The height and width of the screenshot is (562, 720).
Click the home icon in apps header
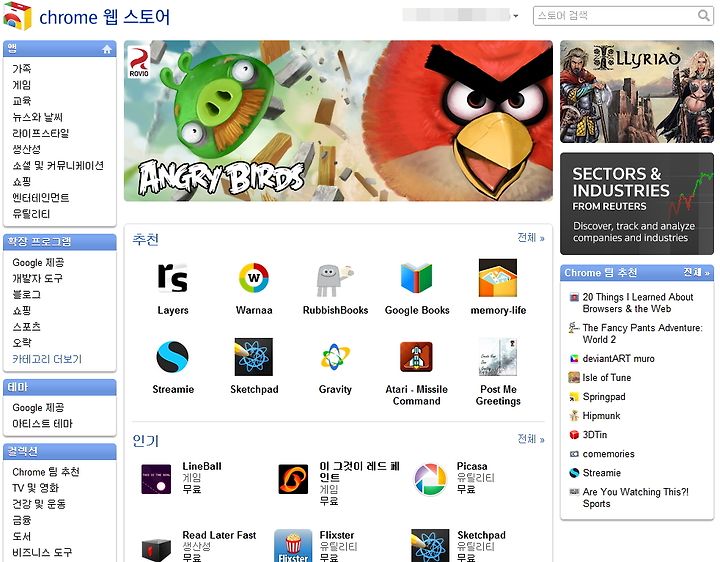click(107, 49)
